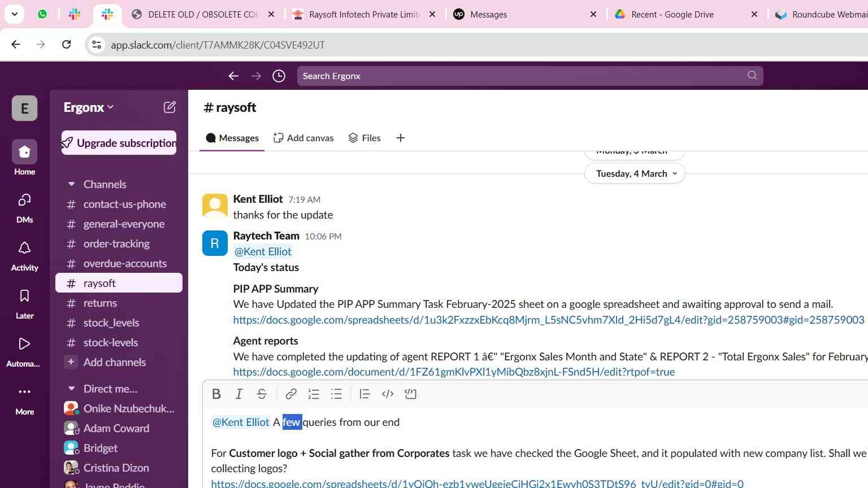Collapse the Channels section

(71, 184)
